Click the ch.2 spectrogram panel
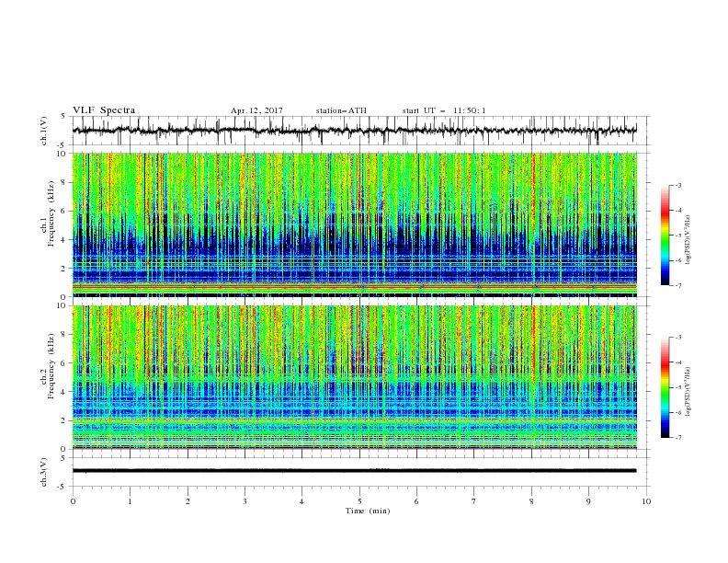 click(354, 377)
